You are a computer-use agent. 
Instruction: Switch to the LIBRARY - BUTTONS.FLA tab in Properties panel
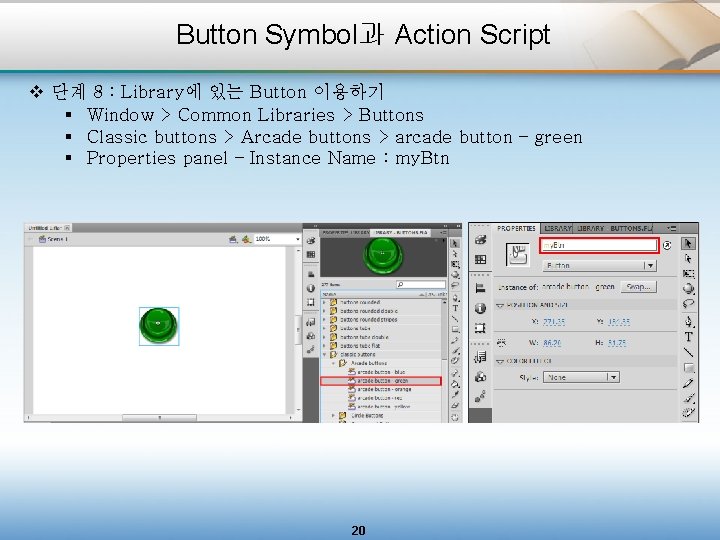coord(614,228)
